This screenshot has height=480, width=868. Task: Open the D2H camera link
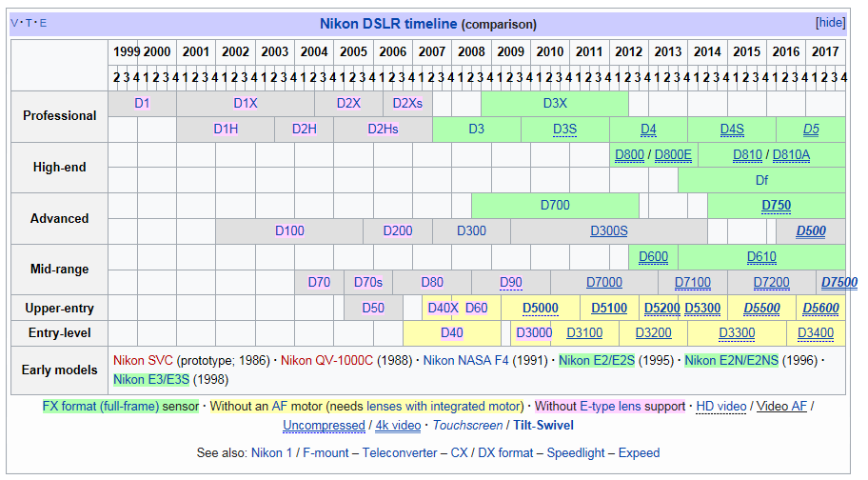[305, 129]
